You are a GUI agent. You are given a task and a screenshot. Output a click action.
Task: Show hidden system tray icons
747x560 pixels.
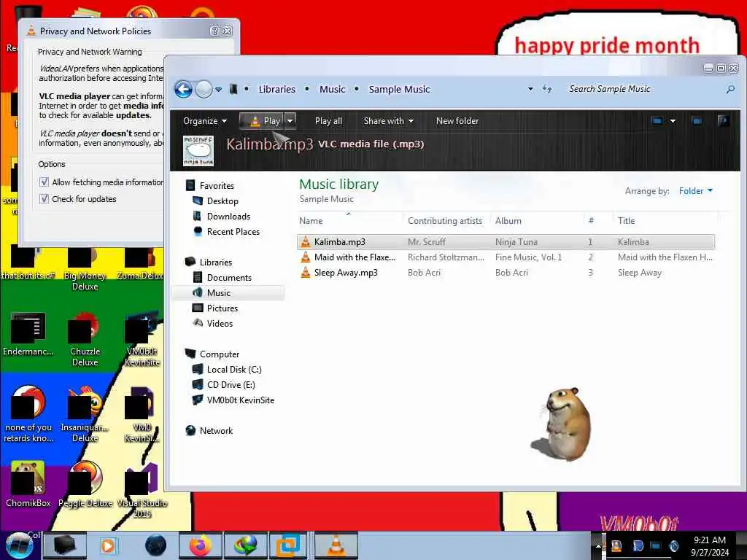coord(598,546)
